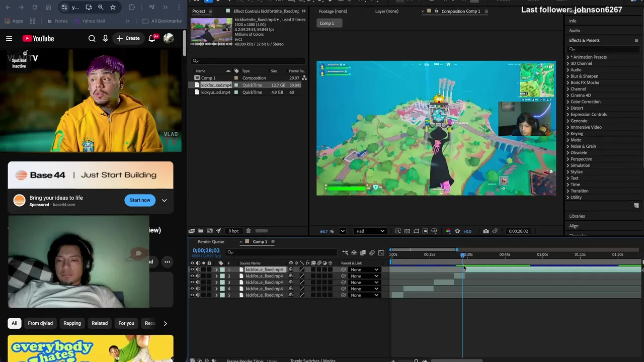Select the Comp 1 timeline tab
Screen dimensions: 644x362
click(x=260, y=242)
